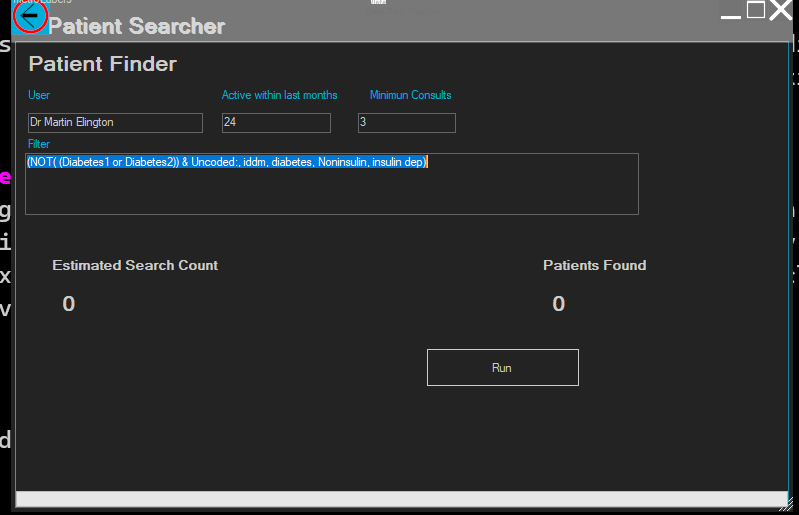Click the User field containing Dr Martin Elington
This screenshot has width=799, height=515.
[115, 123]
